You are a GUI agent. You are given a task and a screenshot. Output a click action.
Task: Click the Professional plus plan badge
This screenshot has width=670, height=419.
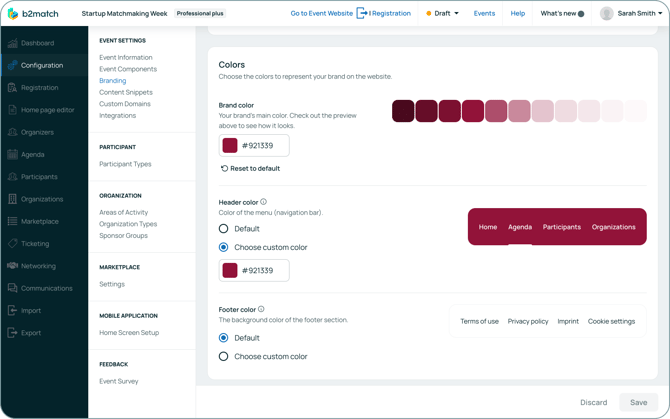click(x=200, y=13)
